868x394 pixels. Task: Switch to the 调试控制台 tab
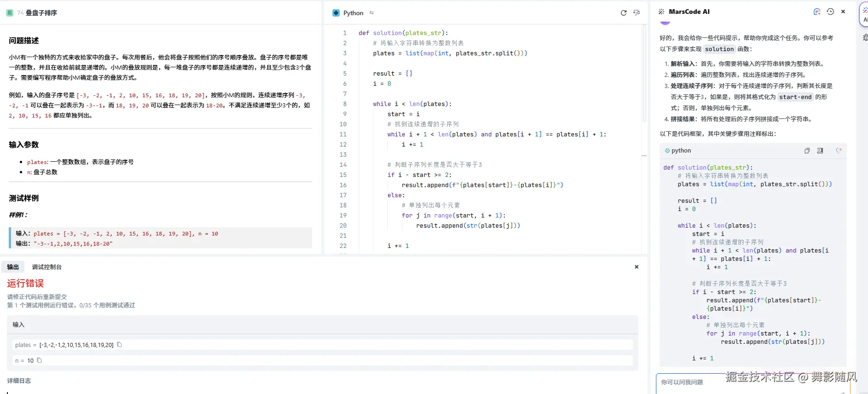pos(47,267)
